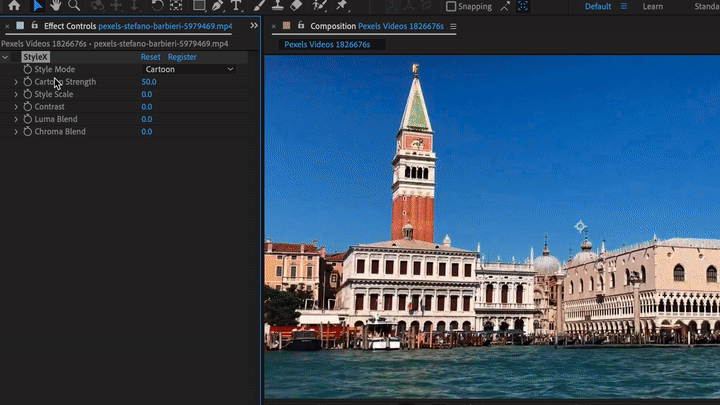720x405 pixels.
Task: Reset the StyleX effect
Action: pos(151,57)
